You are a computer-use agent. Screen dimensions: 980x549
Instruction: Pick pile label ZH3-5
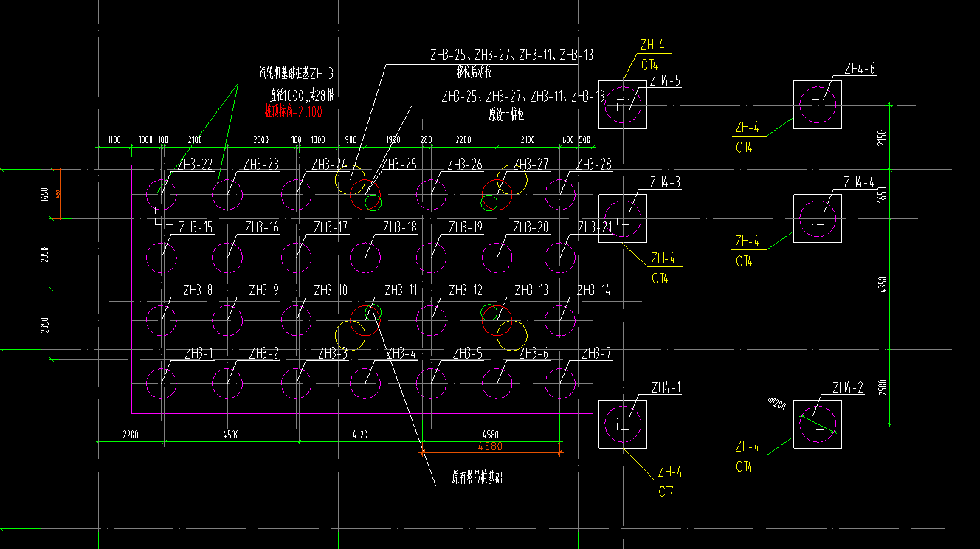click(468, 353)
